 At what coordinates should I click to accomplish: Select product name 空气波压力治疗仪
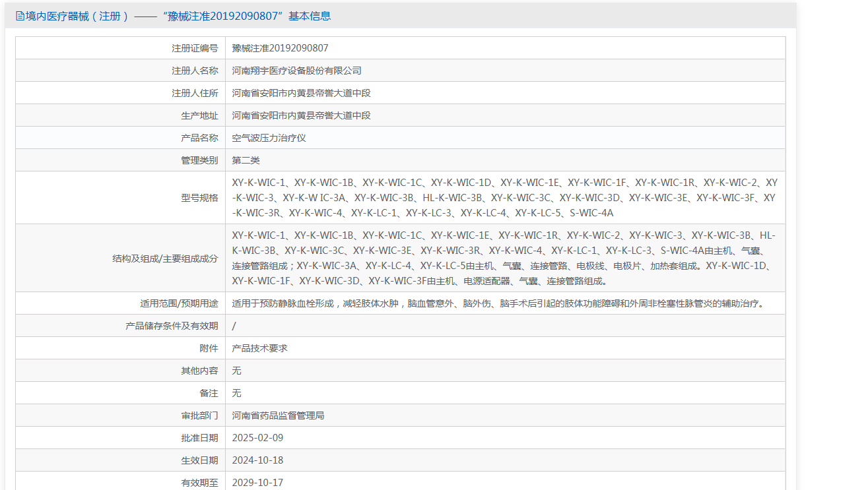click(x=269, y=138)
